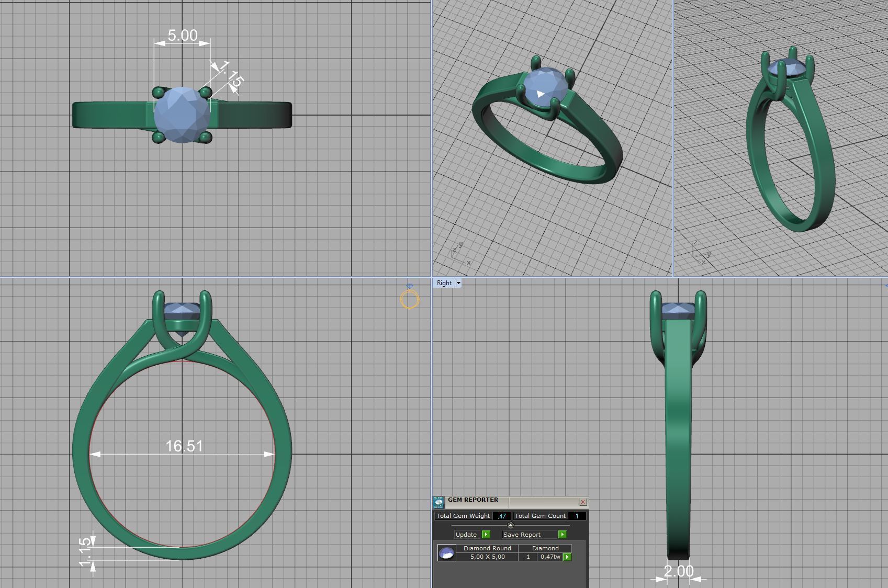Click the Total Gem Weight value field

(501, 516)
